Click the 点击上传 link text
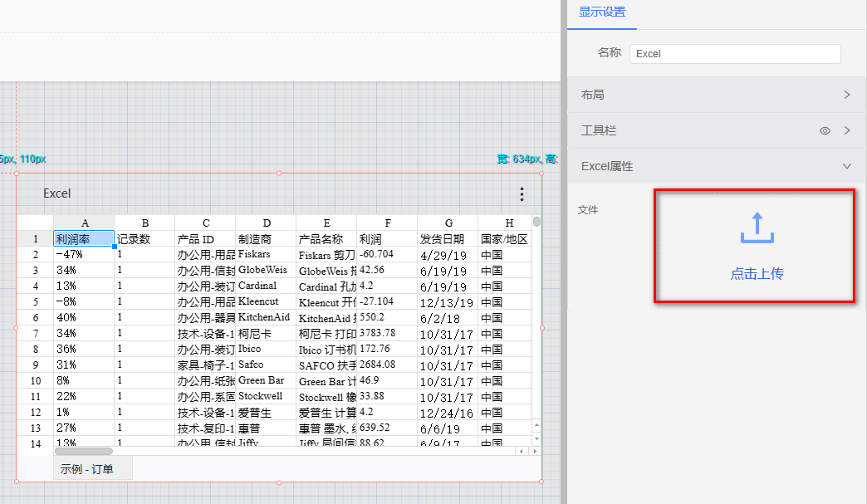Screen dimensions: 867x504 pyautogui.click(x=757, y=274)
